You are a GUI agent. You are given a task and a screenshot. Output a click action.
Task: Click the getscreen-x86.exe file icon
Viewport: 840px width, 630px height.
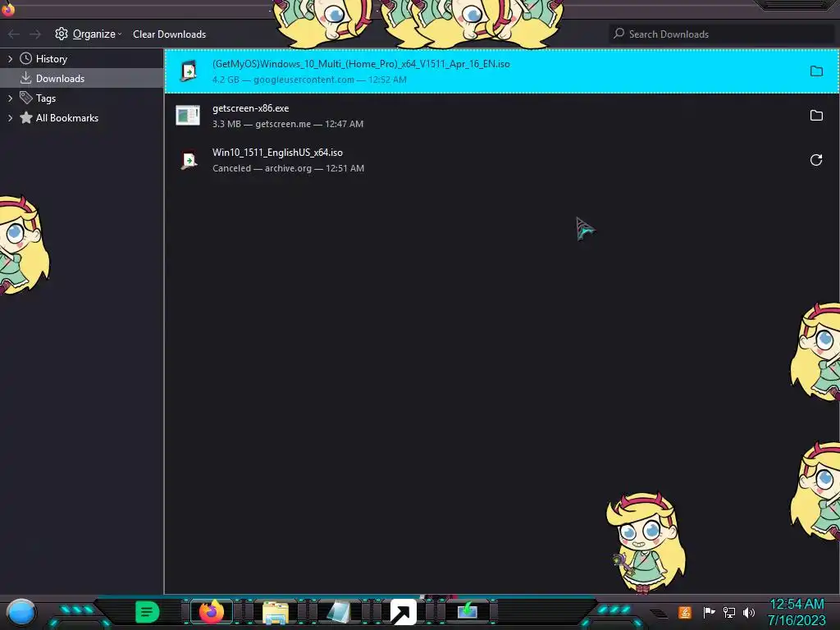coord(188,116)
